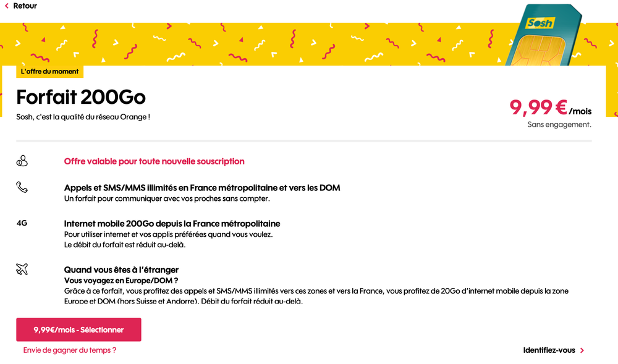The image size is (618, 364).
Task: Click the "Quand vous êtes à l'étranger" heading
Action: 121,270
